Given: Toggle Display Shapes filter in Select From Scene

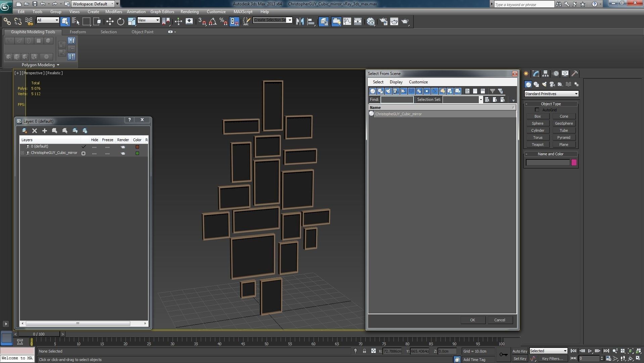Looking at the screenshot, I should coord(380,91).
